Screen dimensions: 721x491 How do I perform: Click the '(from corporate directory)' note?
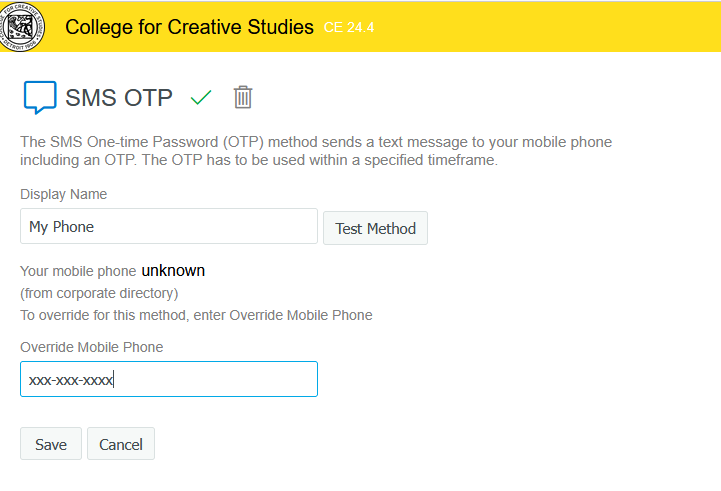[x=99, y=293]
